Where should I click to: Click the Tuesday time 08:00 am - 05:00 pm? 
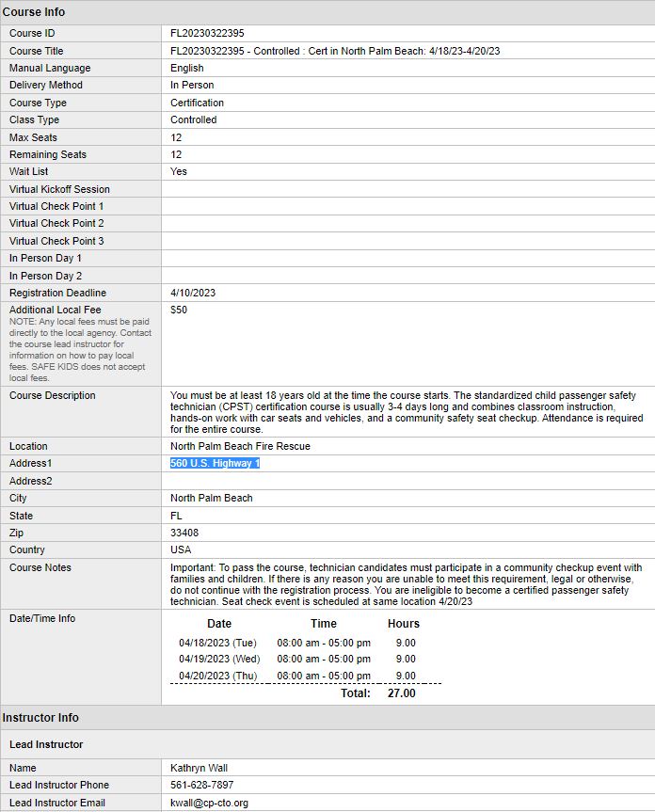tap(324, 643)
